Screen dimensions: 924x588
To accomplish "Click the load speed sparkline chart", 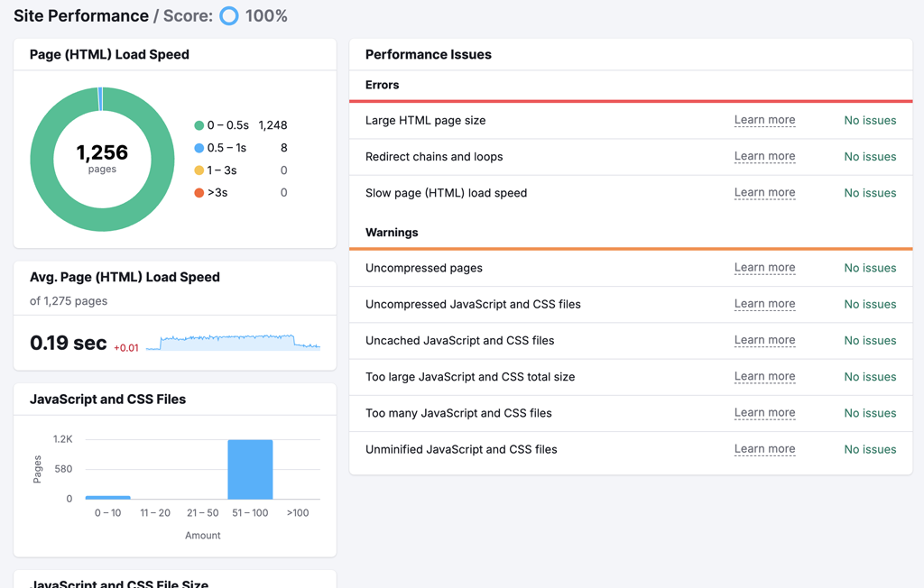I will (234, 343).
